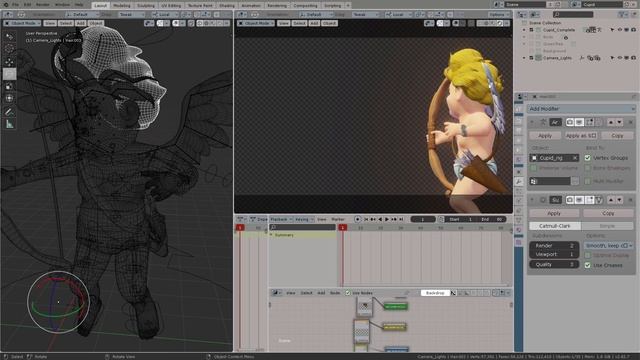This screenshot has width=640, height=360.
Task: Open the Add Modifier dropdown
Action: (581, 109)
